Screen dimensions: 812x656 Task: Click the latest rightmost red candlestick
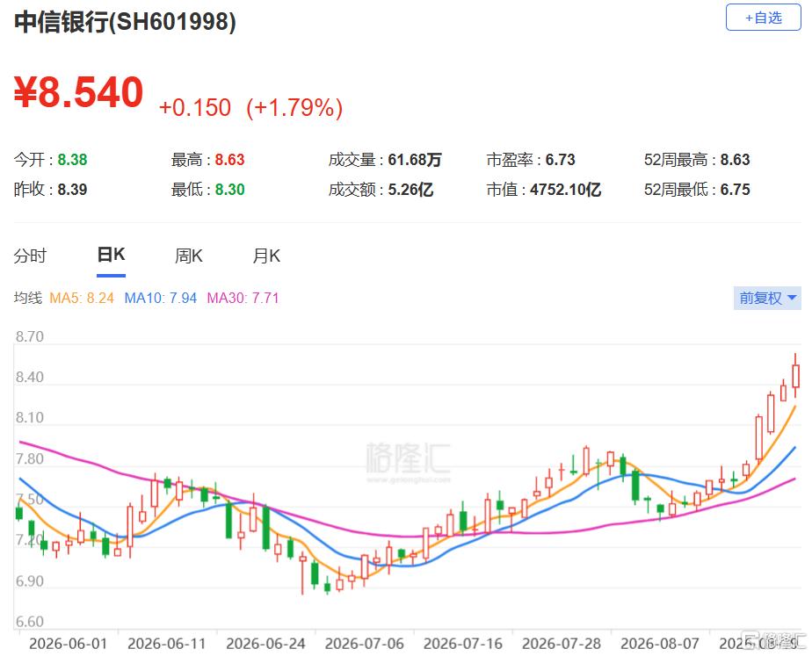coord(795,376)
